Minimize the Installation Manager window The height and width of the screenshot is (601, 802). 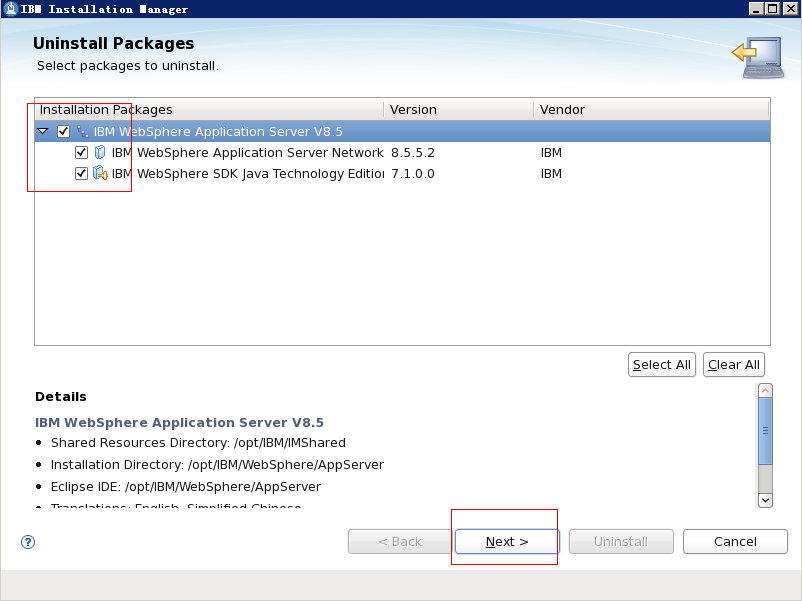coord(756,9)
